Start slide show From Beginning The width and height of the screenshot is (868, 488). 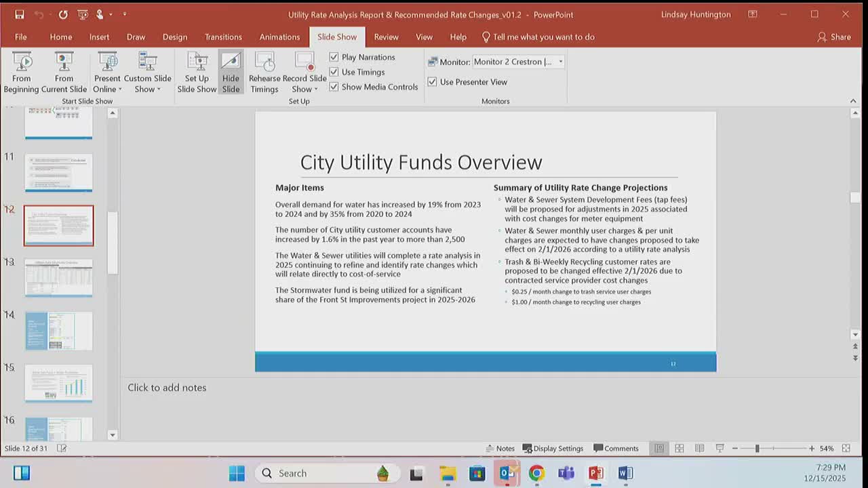(22, 72)
